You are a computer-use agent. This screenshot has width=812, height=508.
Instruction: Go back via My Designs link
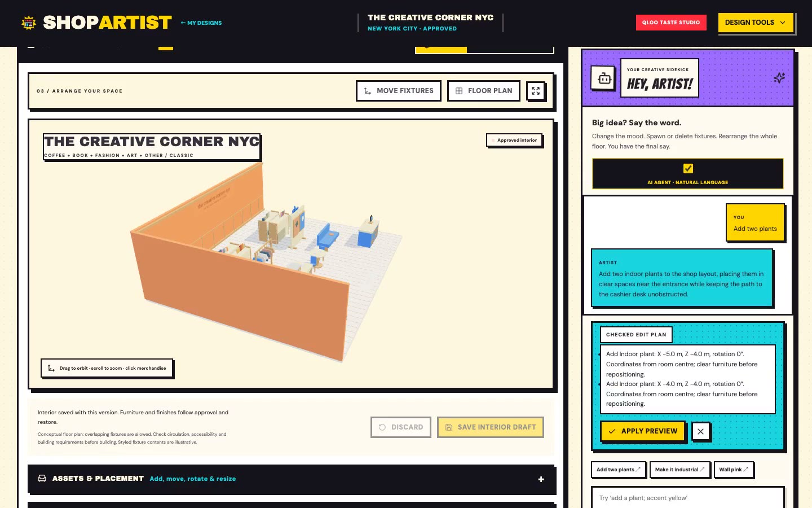coord(201,23)
